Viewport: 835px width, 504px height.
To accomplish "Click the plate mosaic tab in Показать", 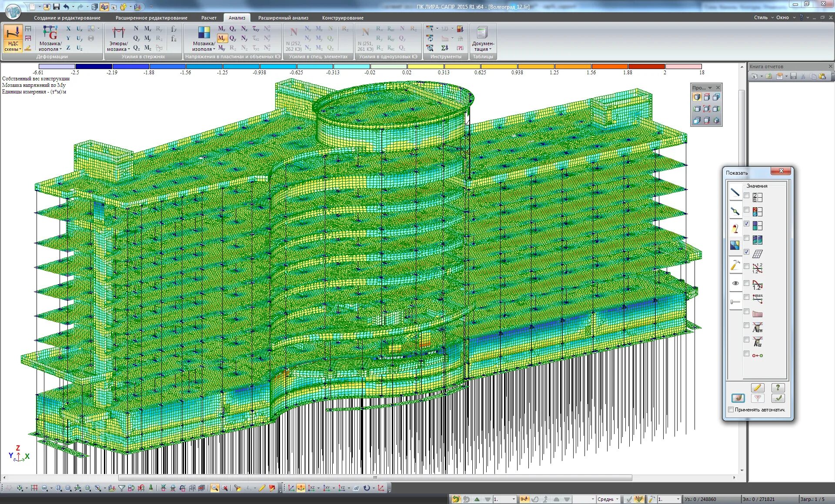I will tap(735, 246).
